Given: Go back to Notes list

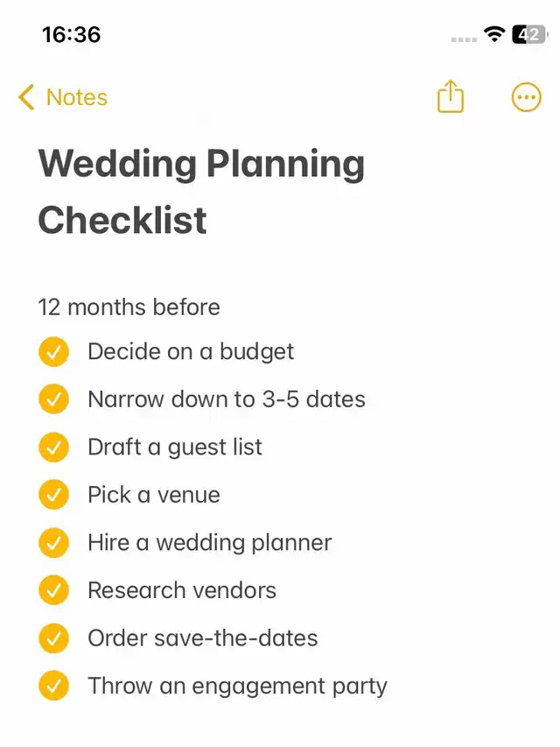Looking at the screenshot, I should click(x=76, y=97).
